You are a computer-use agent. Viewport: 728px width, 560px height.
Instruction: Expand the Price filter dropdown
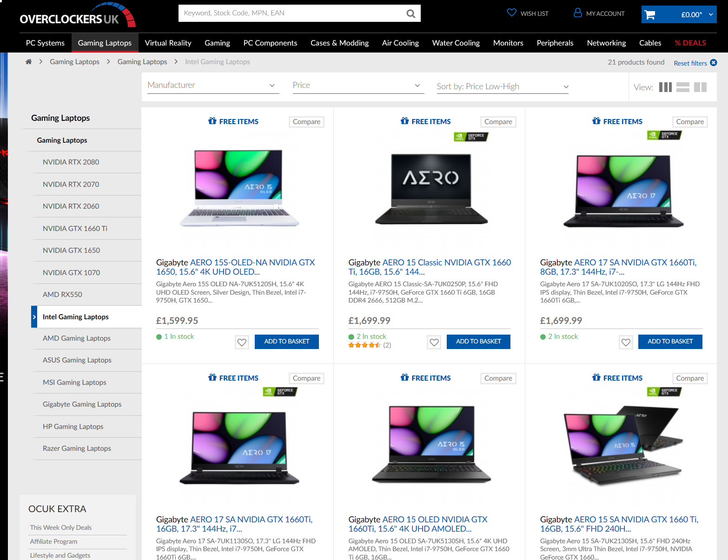coord(358,86)
